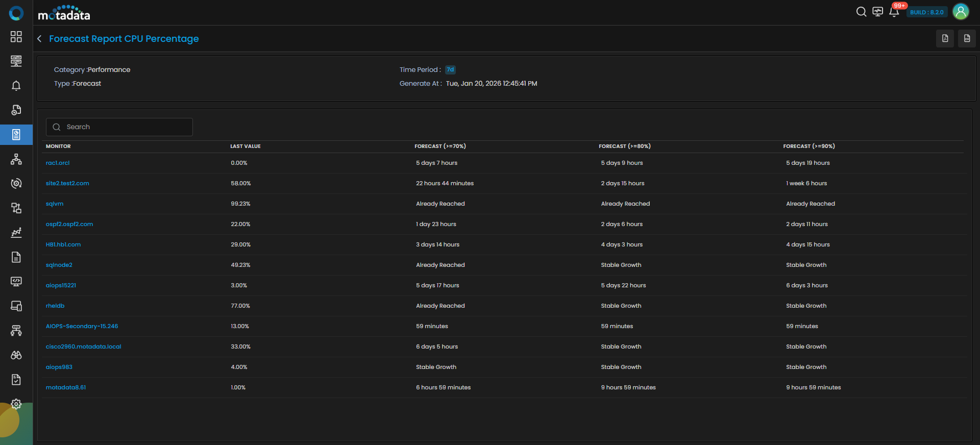Open the metric trend chart icon in sidebar

[16, 233]
